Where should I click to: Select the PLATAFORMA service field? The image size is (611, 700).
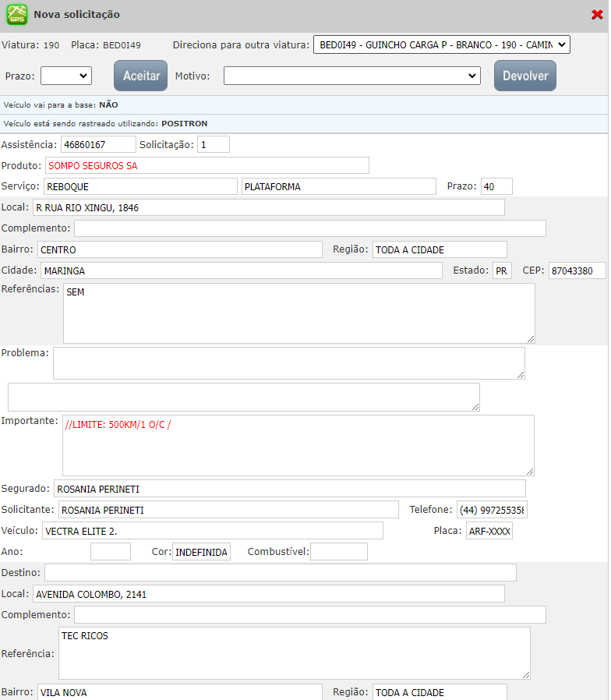pyautogui.click(x=338, y=186)
